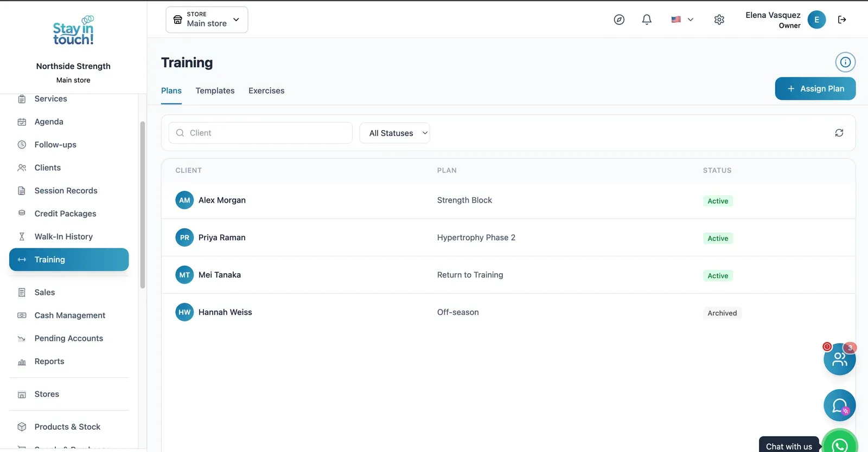Switch to the Plans tab
The image size is (868, 452).
click(x=171, y=91)
